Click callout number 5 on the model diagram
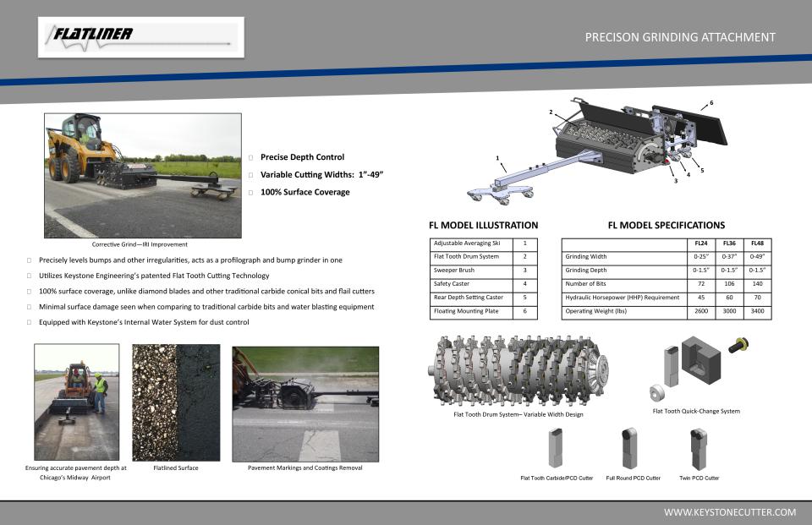 pos(702,170)
